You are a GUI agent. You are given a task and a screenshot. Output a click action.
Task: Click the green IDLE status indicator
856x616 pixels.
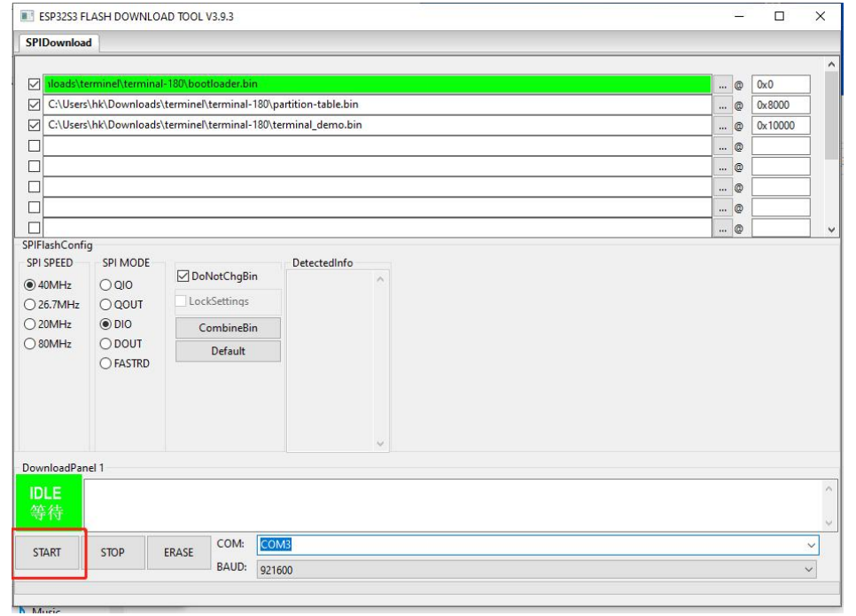coord(49,502)
